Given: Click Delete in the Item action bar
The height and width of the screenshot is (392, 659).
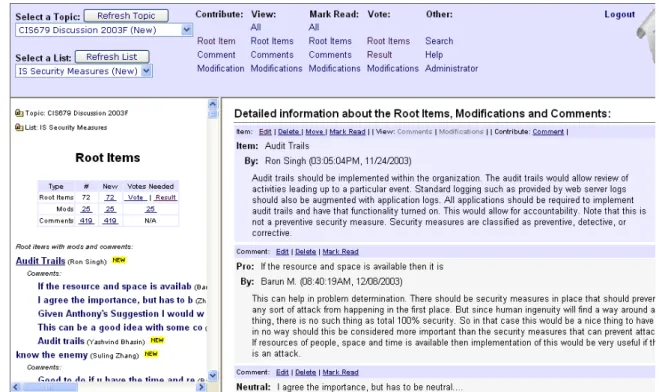Looking at the screenshot, I should tap(289, 132).
